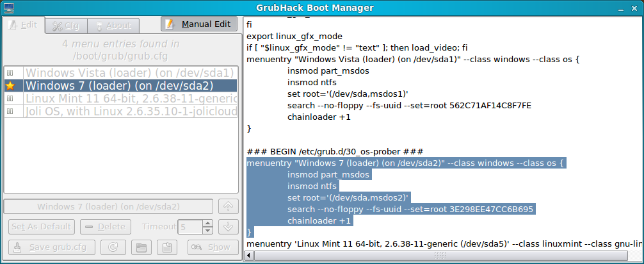Decrease the Timeout value with down arrow
This screenshot has width=644, height=264.
pyautogui.click(x=207, y=230)
